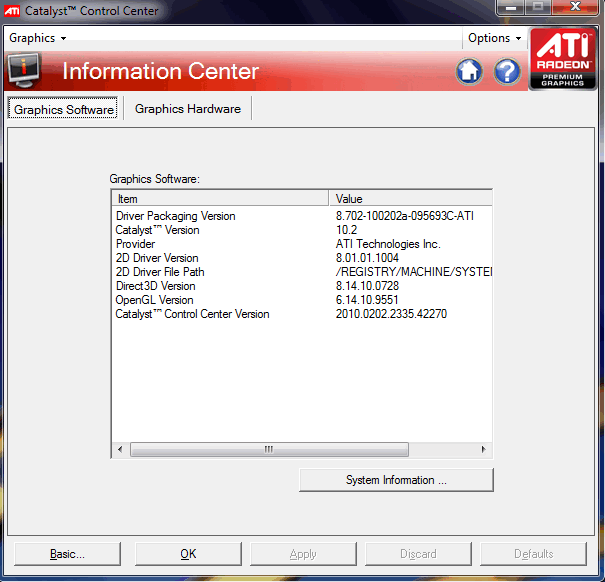This screenshot has width=605, height=582.
Task: Confirm with the OK button
Action: [188, 554]
